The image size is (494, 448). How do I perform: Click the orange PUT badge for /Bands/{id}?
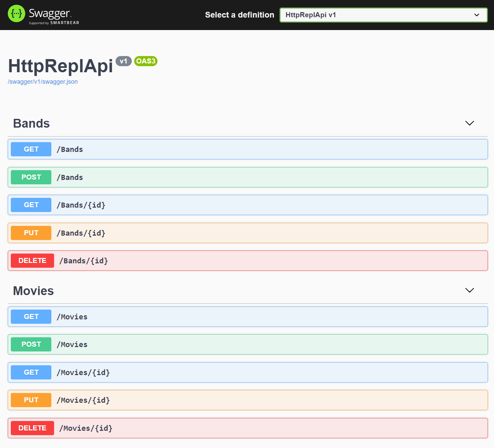click(x=31, y=233)
